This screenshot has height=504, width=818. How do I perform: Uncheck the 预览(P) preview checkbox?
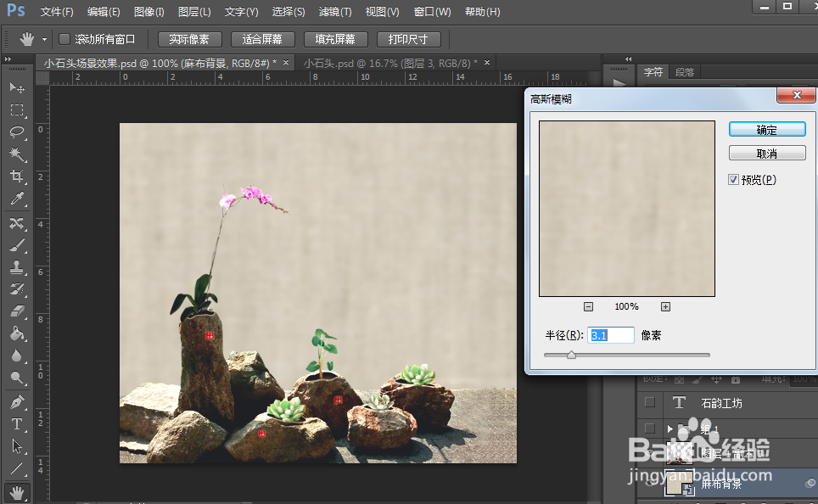click(733, 180)
